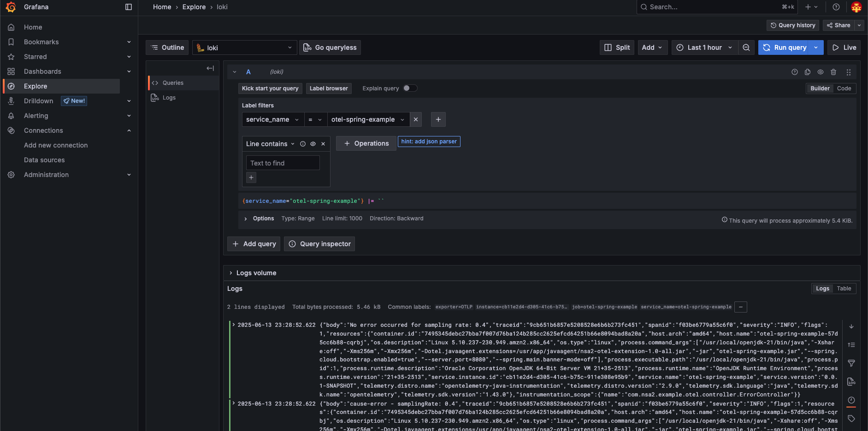Click the Text to find field
Screen dimensions: 868x431
coord(283,163)
